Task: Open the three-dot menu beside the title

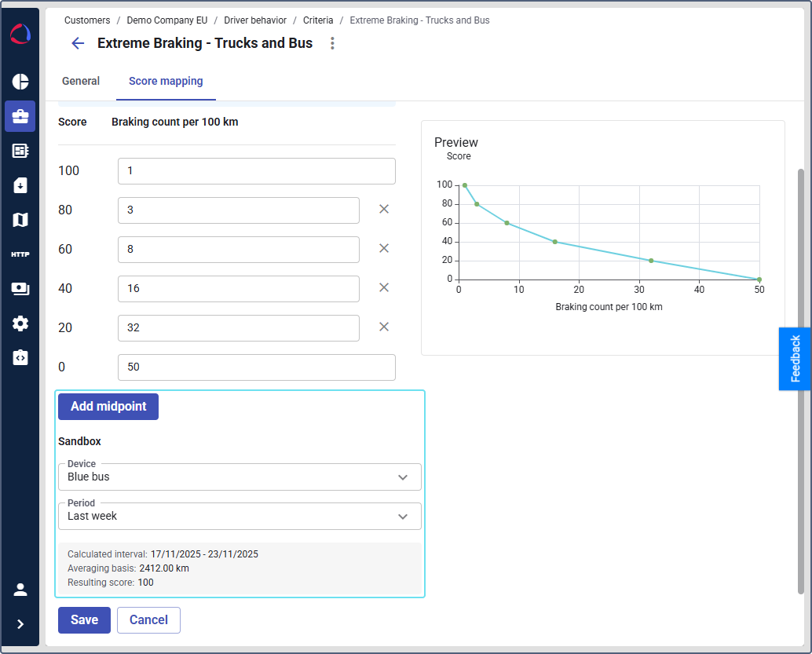Action: pos(332,43)
